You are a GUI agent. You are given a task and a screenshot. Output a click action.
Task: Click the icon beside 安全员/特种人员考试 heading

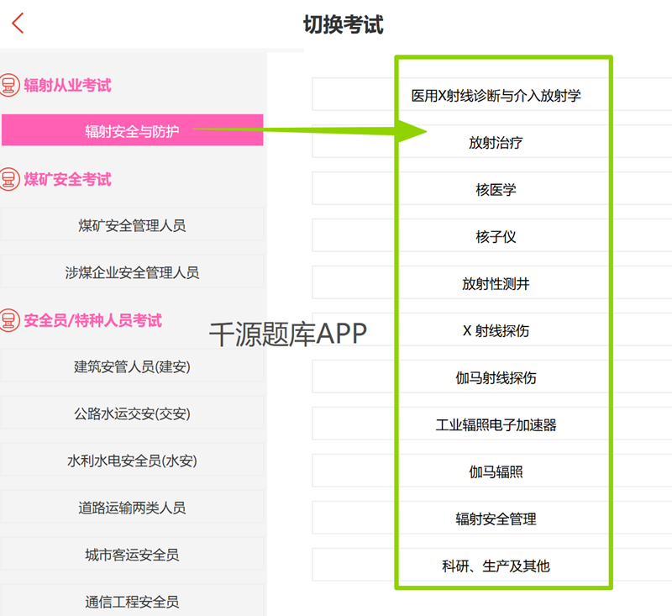click(9, 320)
